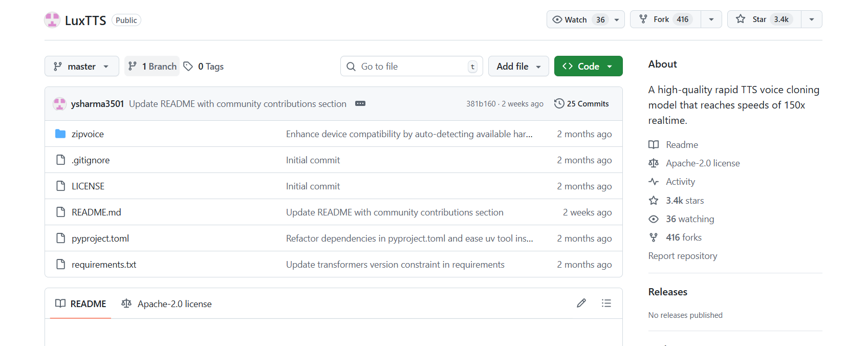This screenshot has width=868, height=346.
Task: Open latest commit message Update README link
Action: pos(237,104)
